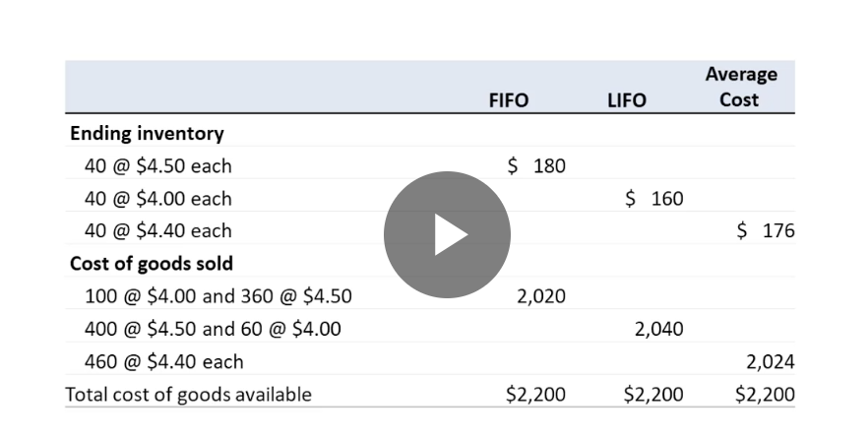Click the FIFO cost of goods 2,020 value
Image resolution: width=868 pixels, height=443 pixels.
(x=541, y=297)
